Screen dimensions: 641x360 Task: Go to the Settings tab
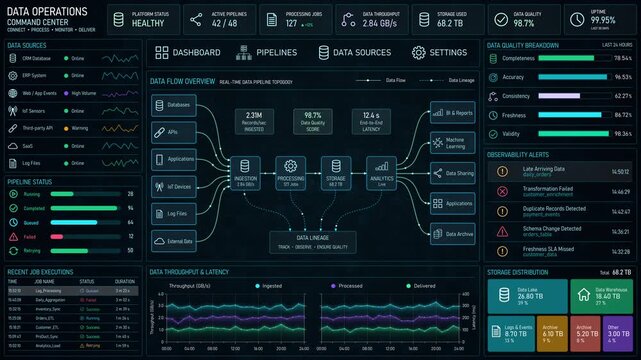439,53
